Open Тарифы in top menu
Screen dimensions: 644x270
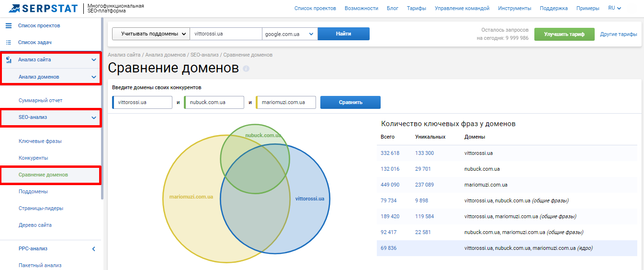tap(416, 8)
